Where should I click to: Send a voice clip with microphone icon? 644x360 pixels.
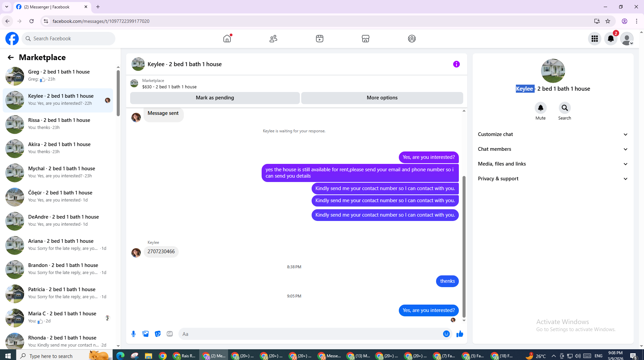(133, 334)
